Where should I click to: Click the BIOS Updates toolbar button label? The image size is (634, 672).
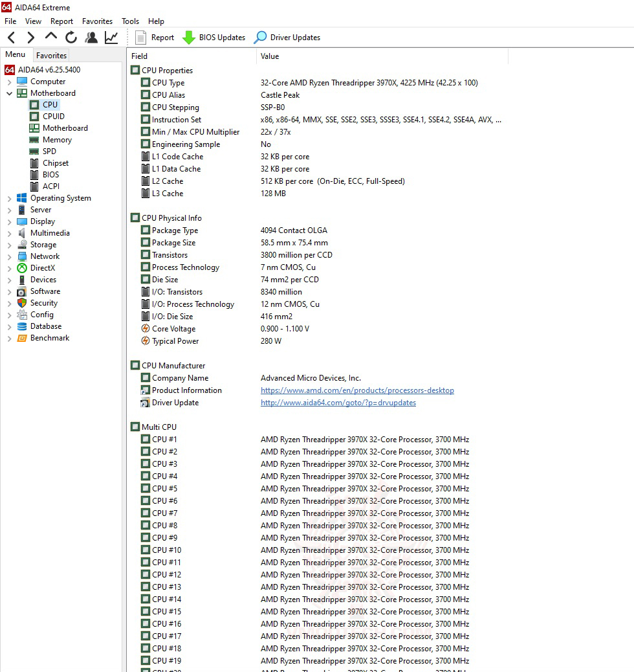point(222,38)
